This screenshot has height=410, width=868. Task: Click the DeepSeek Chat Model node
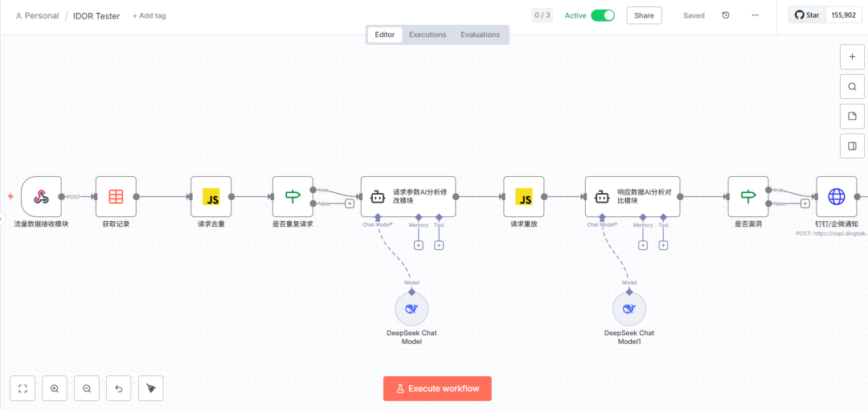coord(411,309)
